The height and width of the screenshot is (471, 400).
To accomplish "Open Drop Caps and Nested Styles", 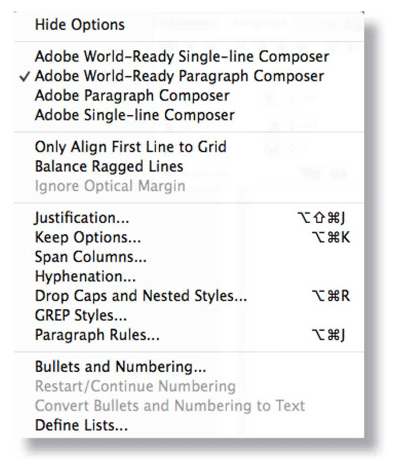I will (x=189, y=296).
